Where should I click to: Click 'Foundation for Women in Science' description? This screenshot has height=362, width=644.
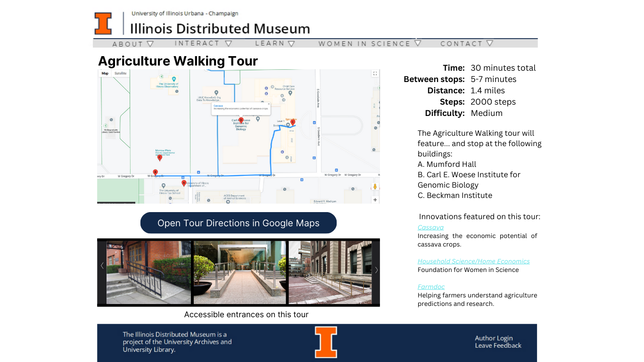tap(468, 270)
